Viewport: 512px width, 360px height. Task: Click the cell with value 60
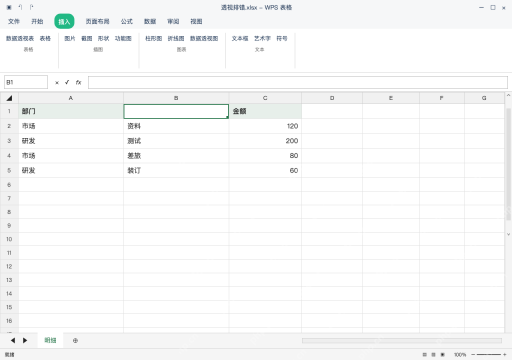(265, 170)
